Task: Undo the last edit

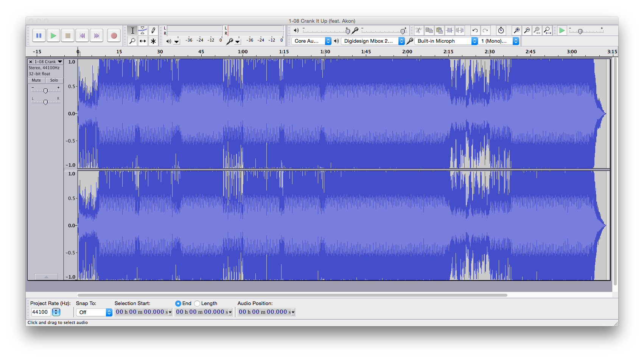Action: [x=475, y=31]
